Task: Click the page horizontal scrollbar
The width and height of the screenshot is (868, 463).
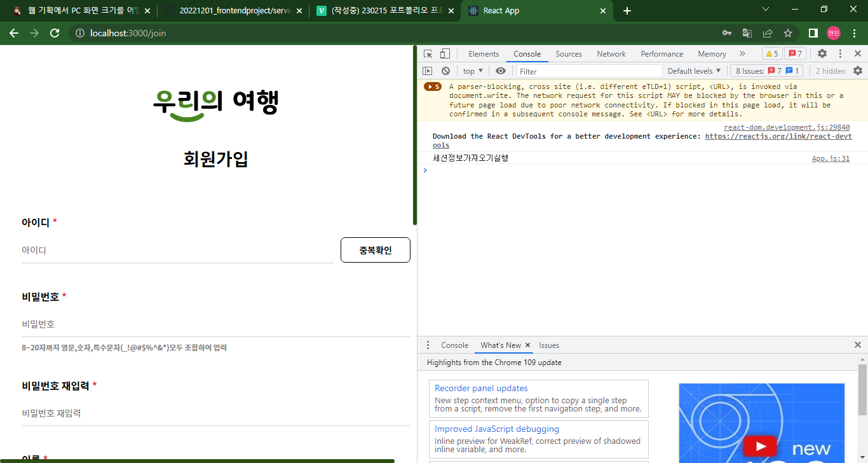Action: pyautogui.click(x=197, y=460)
